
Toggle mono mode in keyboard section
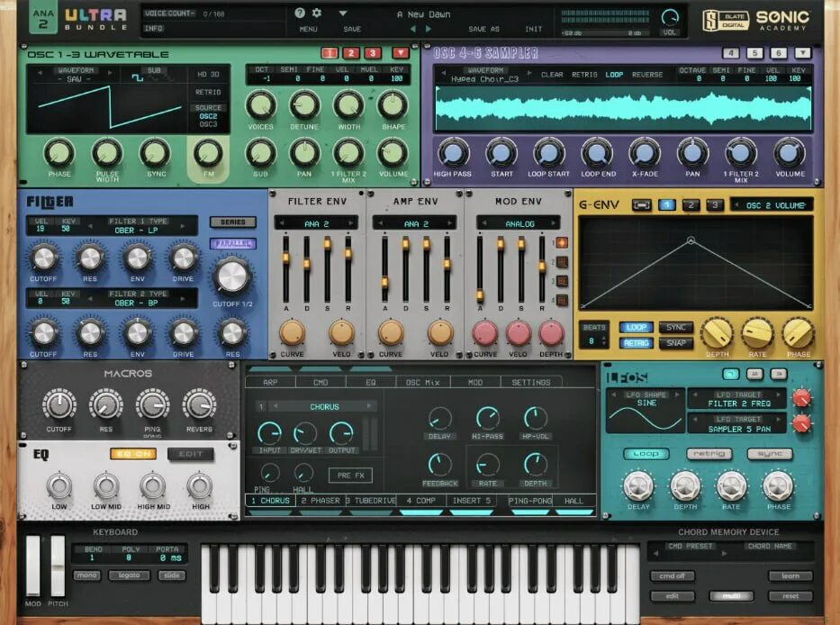tap(86, 575)
